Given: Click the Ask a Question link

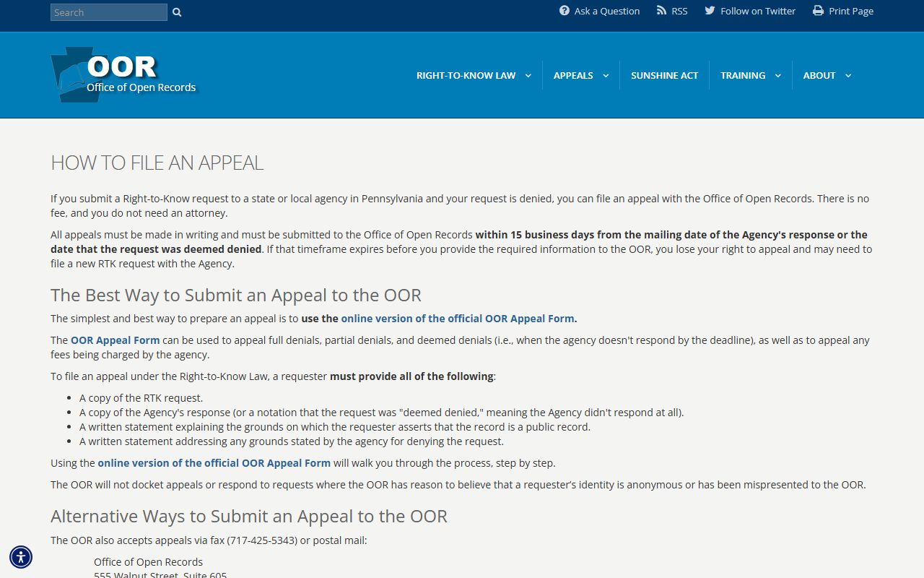Looking at the screenshot, I should coord(607,11).
